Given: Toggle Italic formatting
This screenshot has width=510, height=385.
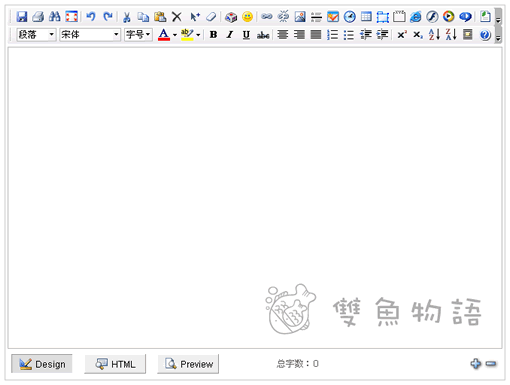Looking at the screenshot, I should [230, 35].
